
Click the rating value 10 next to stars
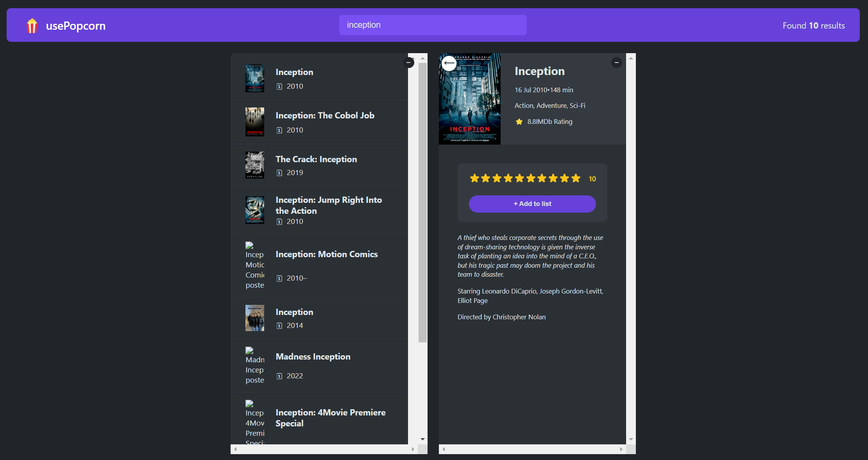coord(592,179)
